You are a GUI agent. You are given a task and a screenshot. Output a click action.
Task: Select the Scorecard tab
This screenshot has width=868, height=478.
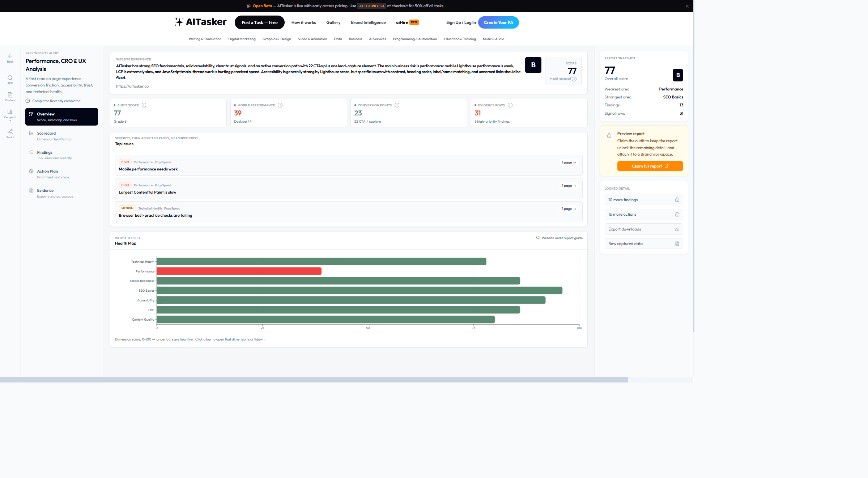tap(61, 136)
